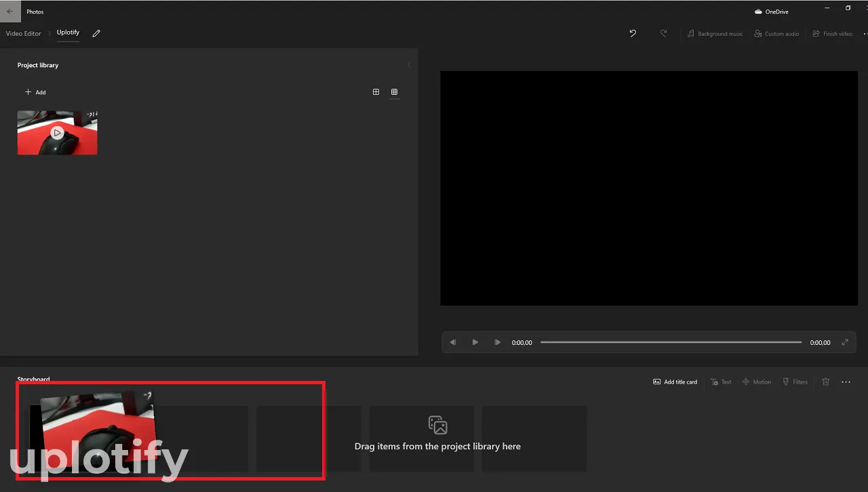This screenshot has width=868, height=492.
Task: Switch library to small thumbnail view
Action: [x=394, y=92]
